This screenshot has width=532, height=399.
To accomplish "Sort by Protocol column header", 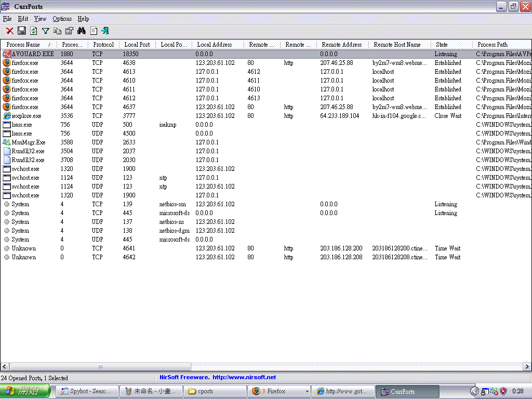I will coord(103,45).
